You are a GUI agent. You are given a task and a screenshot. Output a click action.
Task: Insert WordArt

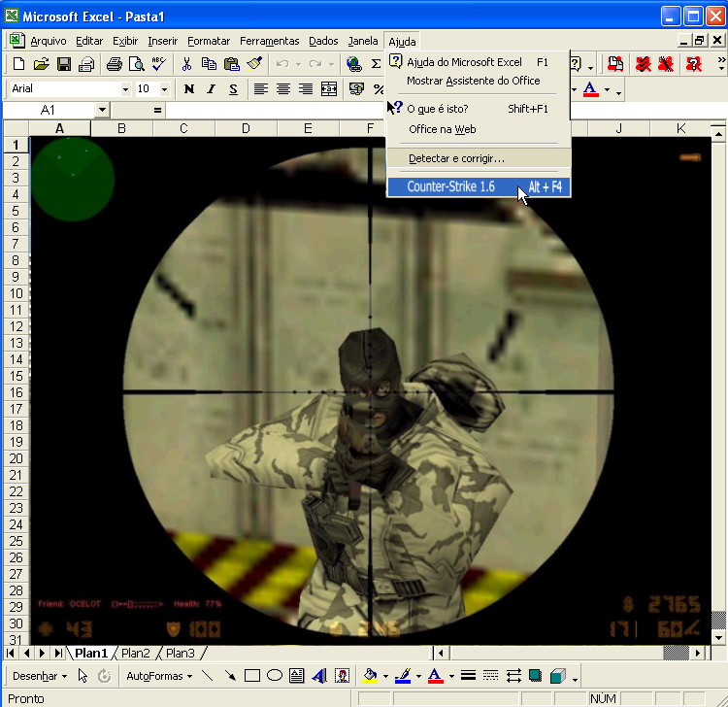[x=319, y=675]
